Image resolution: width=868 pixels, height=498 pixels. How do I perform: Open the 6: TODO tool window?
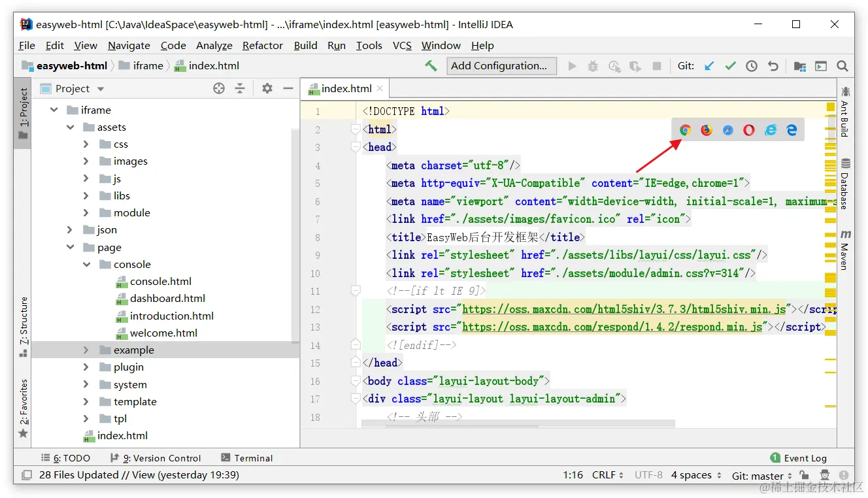pos(65,458)
